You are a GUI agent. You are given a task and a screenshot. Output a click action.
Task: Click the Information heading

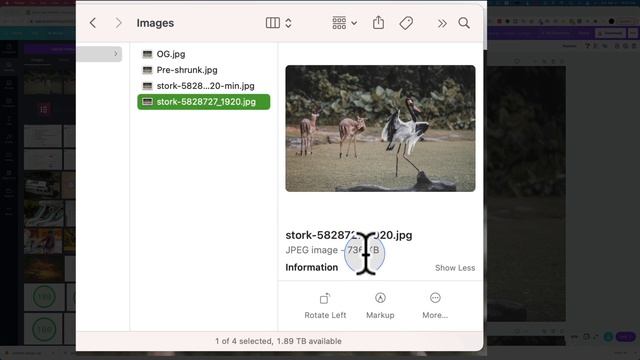311,267
